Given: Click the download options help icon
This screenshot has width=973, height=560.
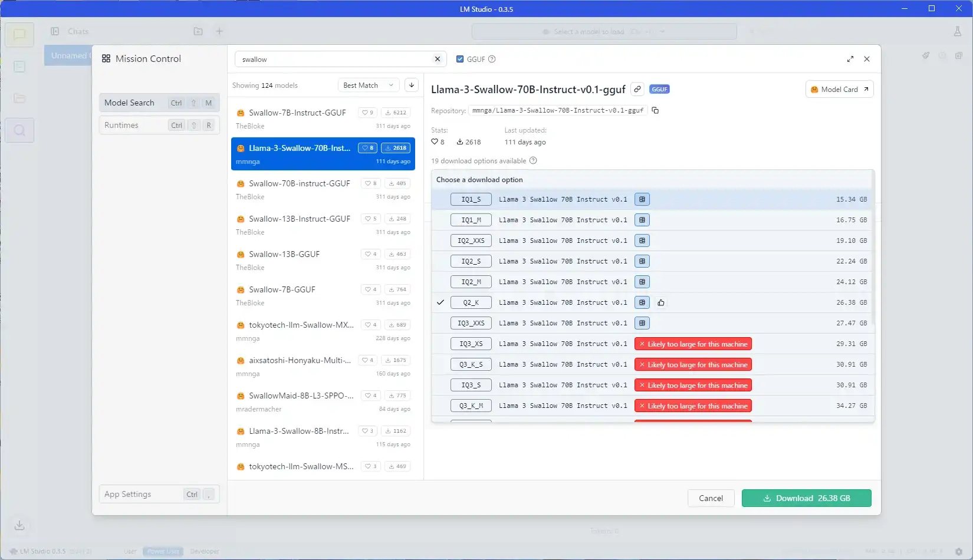Looking at the screenshot, I should point(533,161).
